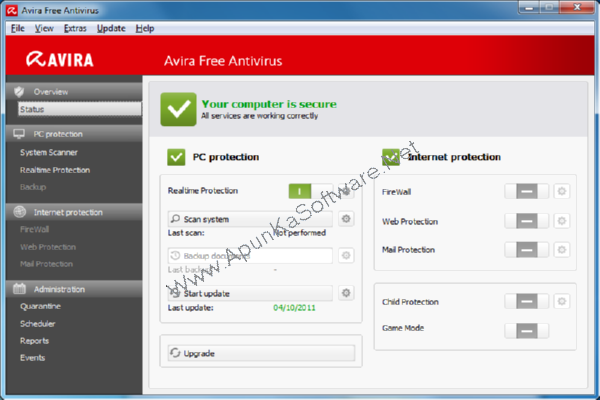Select Status in the sidebar
Screen dimensions: 600x400
80,109
